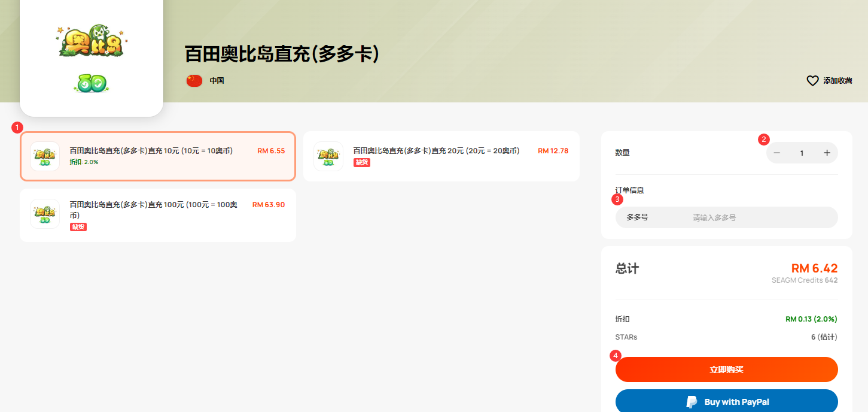Focus the 请输入多多号 input field
The image size is (868, 412).
click(760, 217)
